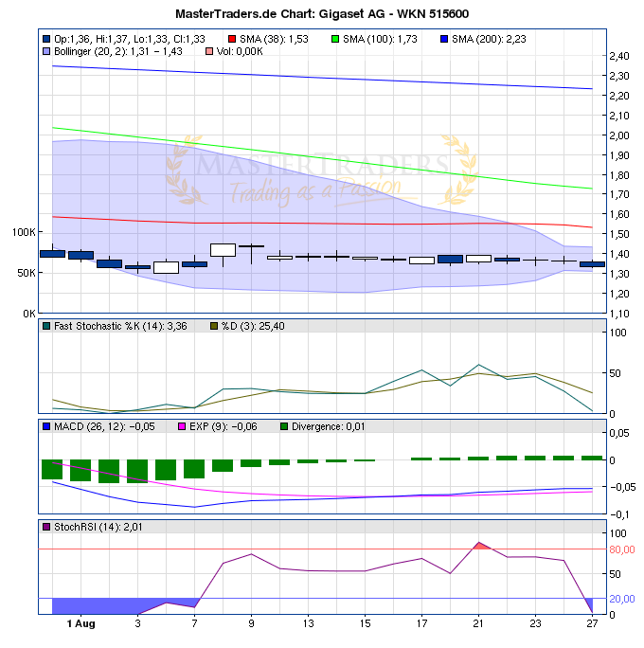Click the dark blue OHLC legend swatch
Viewport: 644px width, 648px height.
(x=46, y=39)
